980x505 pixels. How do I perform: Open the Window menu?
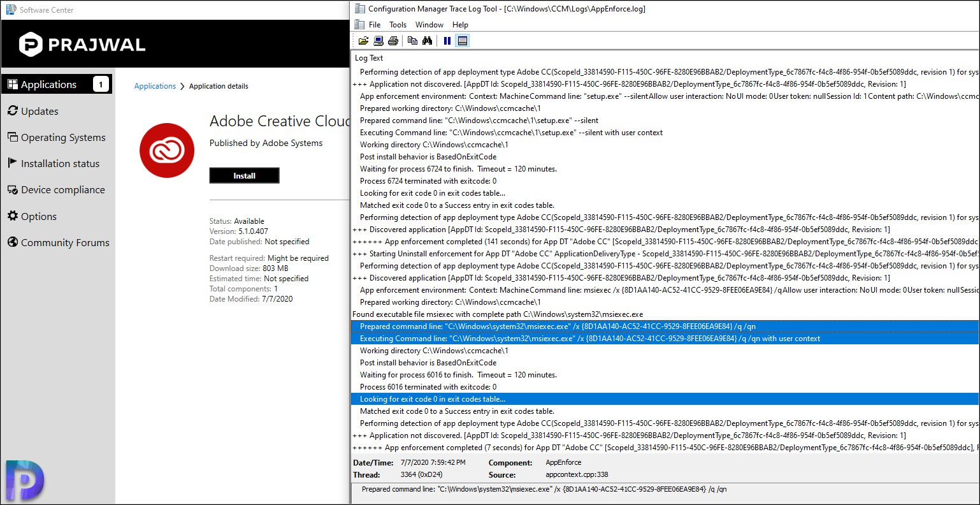(429, 25)
